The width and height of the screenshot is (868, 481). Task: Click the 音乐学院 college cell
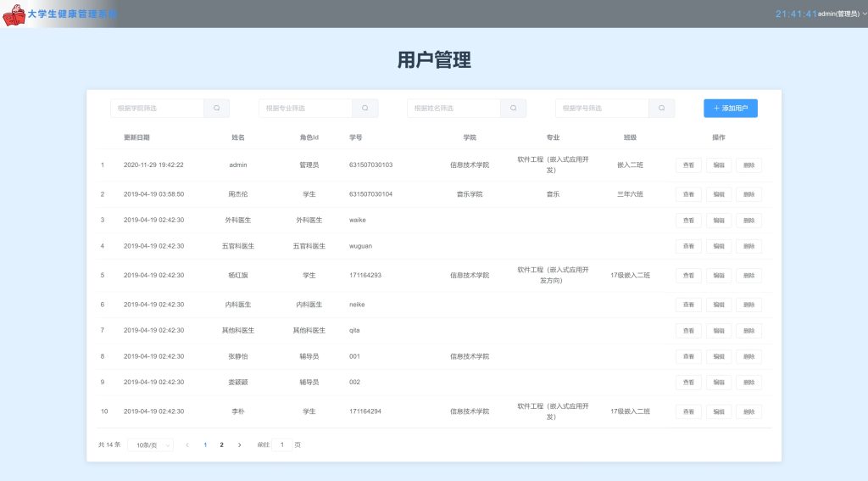470,194
